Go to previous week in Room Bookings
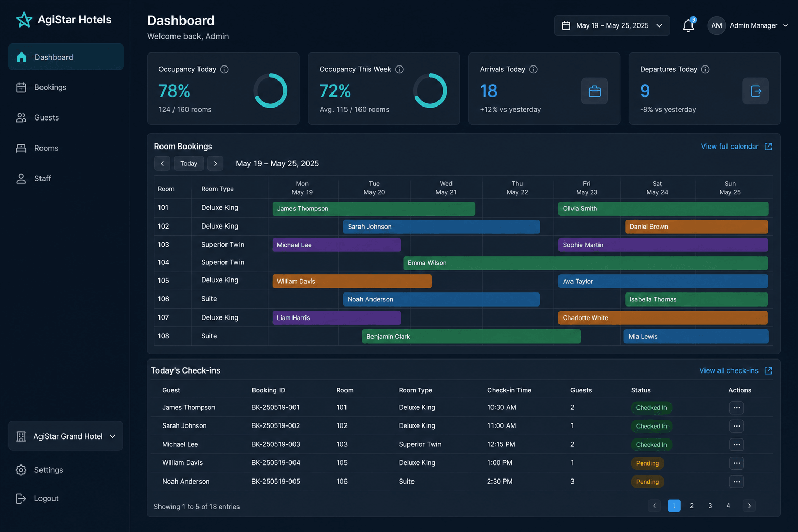798x532 pixels. pos(162,163)
